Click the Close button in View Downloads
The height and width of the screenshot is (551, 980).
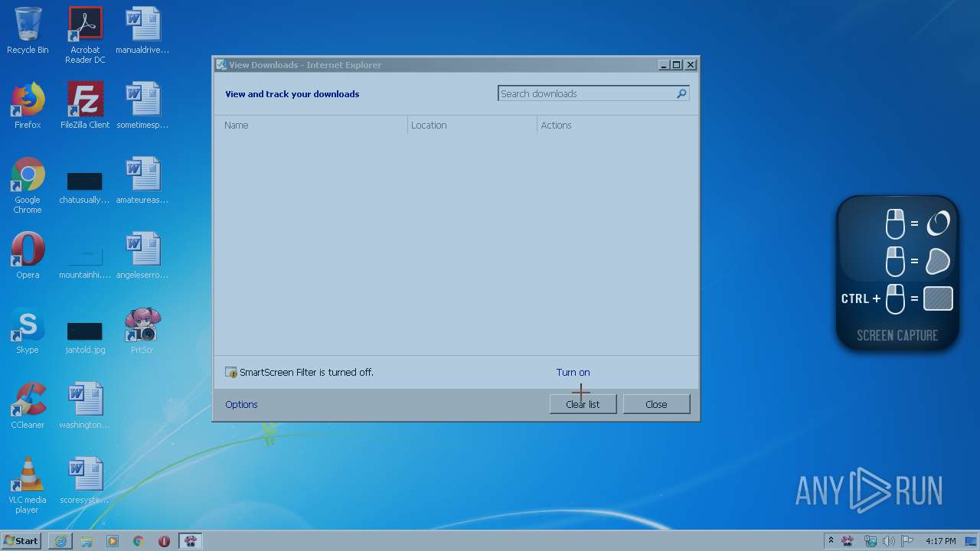656,404
